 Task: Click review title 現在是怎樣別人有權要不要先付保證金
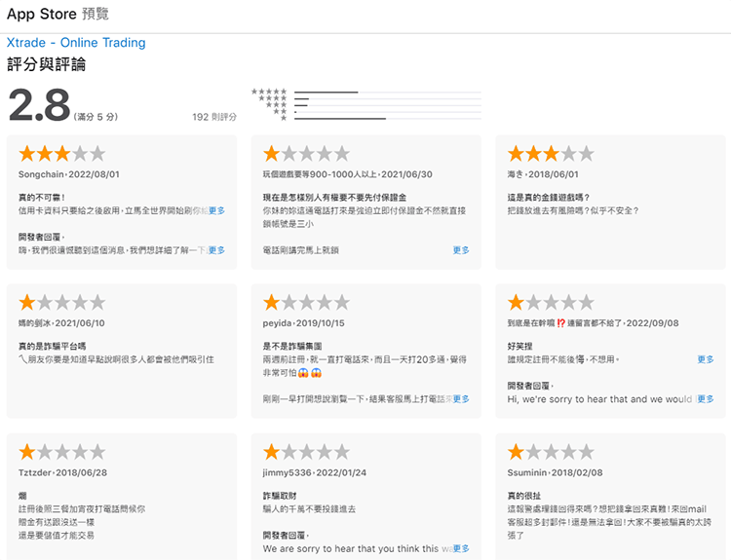[334, 198]
